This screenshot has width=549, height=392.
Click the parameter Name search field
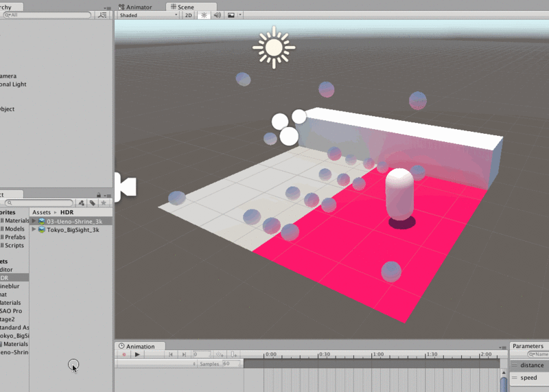click(x=538, y=354)
